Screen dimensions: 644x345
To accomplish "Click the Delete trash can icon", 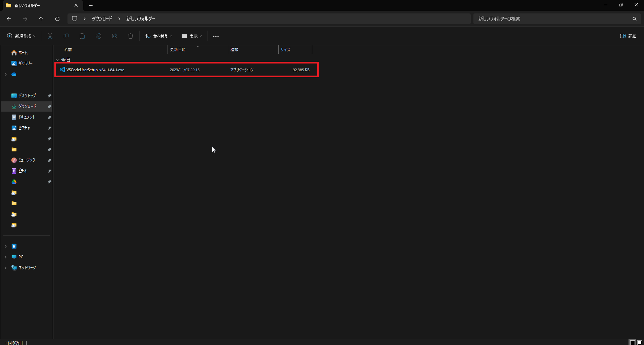I will 131,36.
